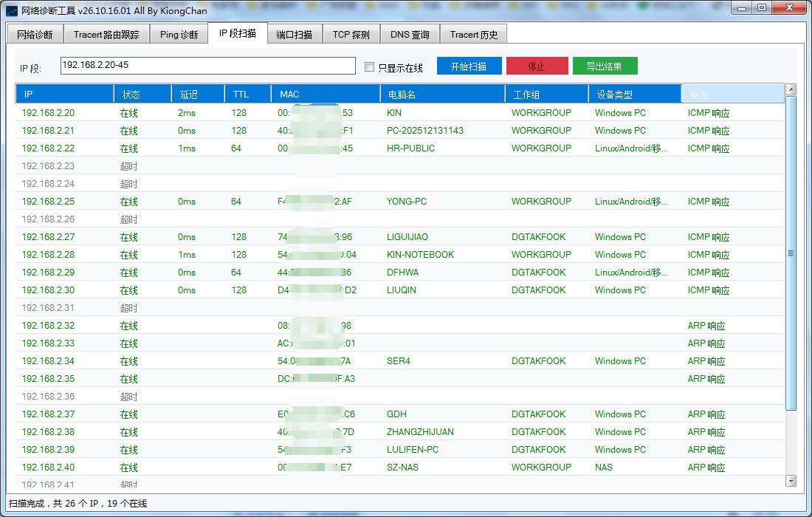Open the Tracert 路由跟踪 tab
This screenshot has height=517, width=812.
coord(106,35)
